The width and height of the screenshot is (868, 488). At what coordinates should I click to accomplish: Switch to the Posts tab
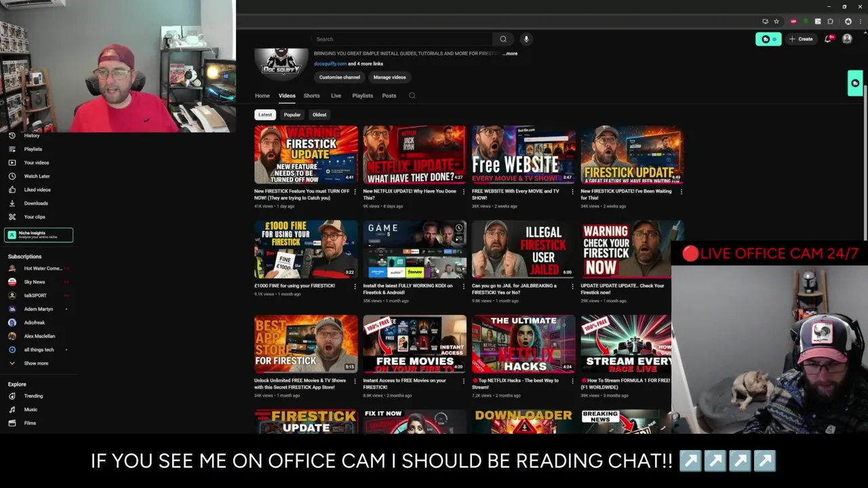point(389,96)
